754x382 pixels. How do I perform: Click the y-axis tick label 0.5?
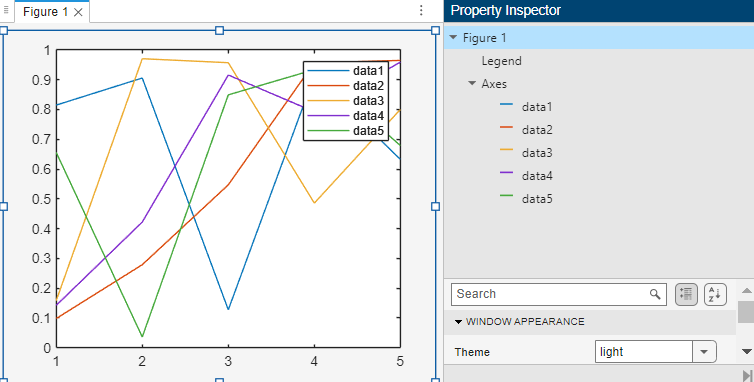point(41,199)
